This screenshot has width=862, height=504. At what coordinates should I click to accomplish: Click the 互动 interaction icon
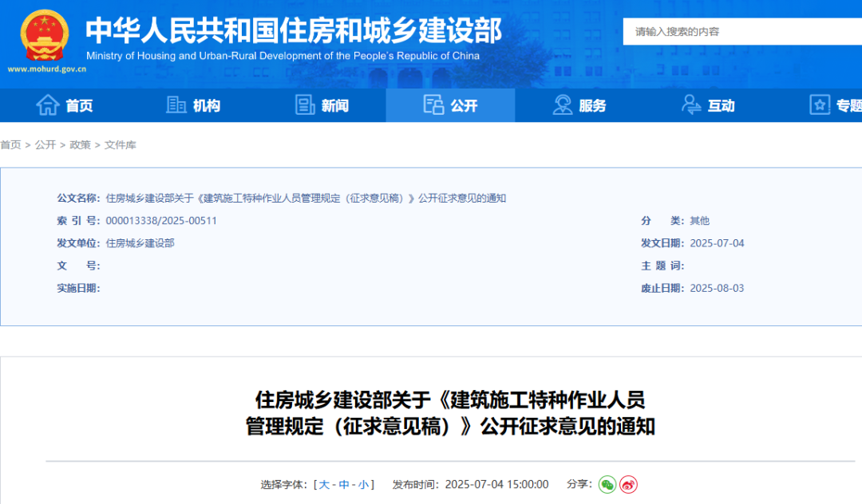pos(691,104)
